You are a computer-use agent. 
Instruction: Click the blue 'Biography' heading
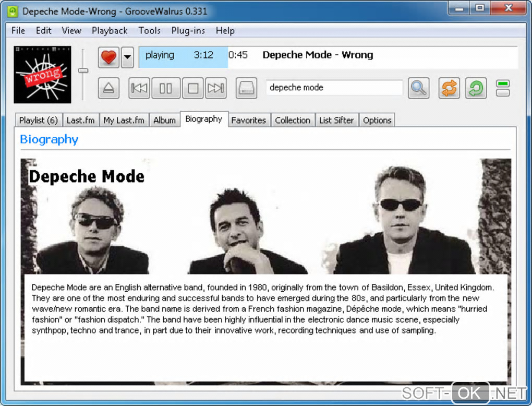pos(49,139)
